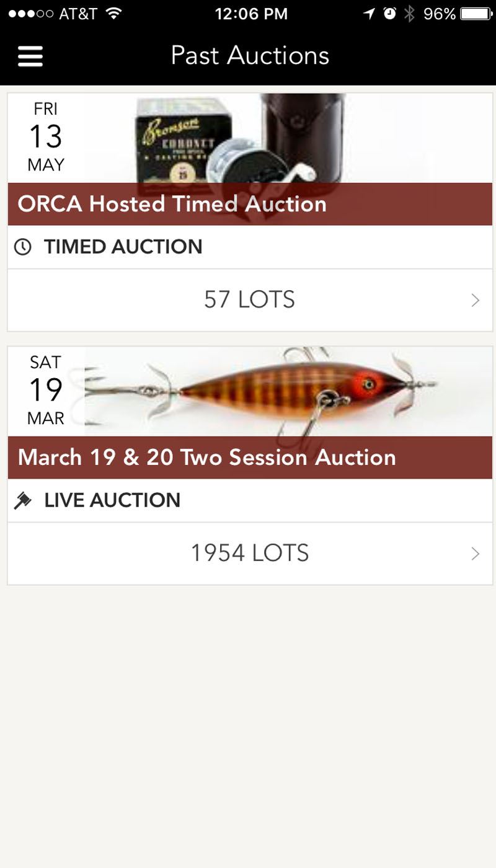Tap the battery icon in status bar
Screen dimensions: 496x868
(x=476, y=14)
